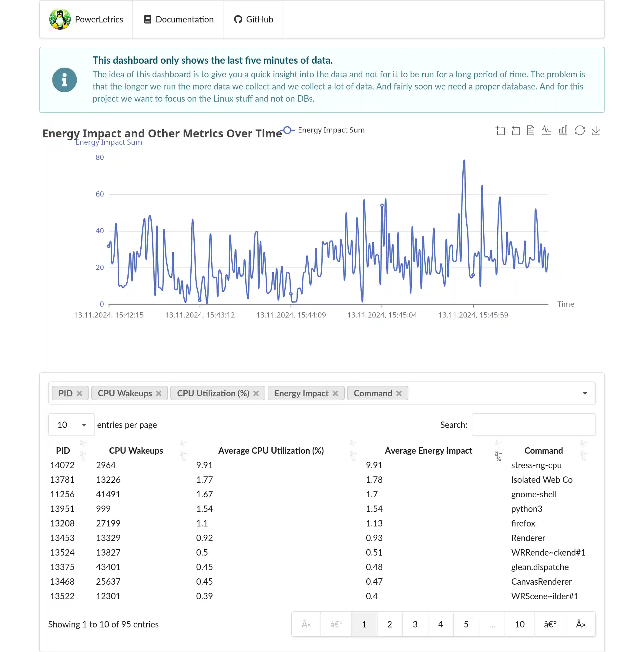Screen dimensions: 644x652
Task: Switch the chart to bar view
Action: click(x=563, y=131)
